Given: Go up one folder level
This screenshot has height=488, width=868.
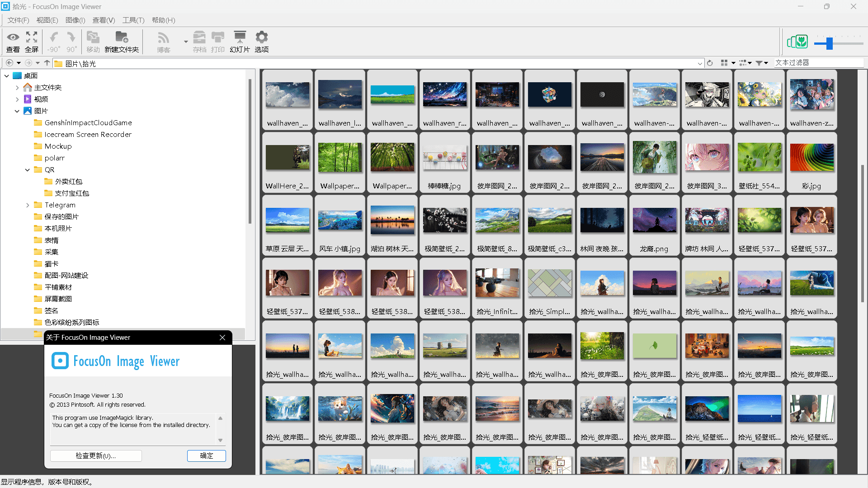Looking at the screenshot, I should (47, 63).
